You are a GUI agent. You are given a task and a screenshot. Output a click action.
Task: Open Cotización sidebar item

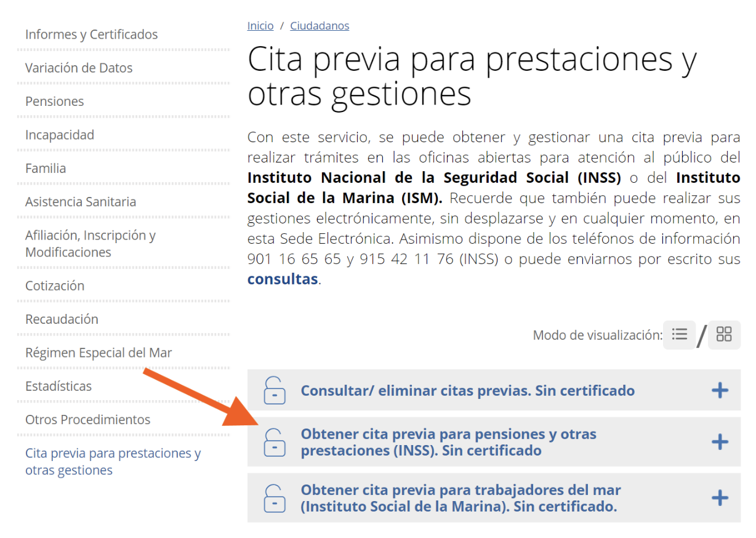[55, 286]
